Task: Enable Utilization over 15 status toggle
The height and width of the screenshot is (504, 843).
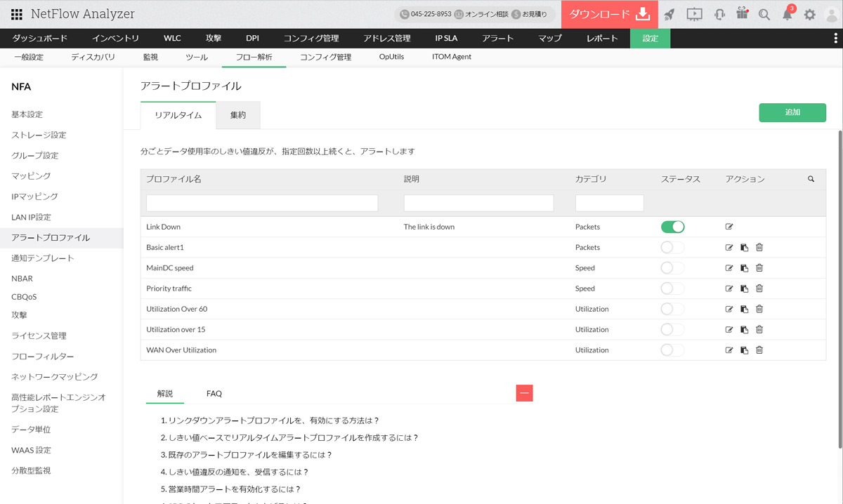Action: click(x=672, y=329)
